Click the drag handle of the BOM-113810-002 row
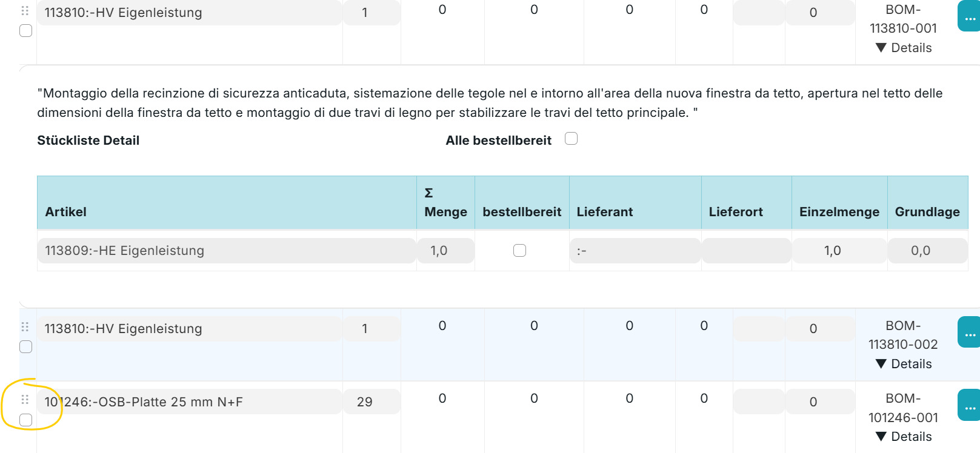 (x=25, y=327)
